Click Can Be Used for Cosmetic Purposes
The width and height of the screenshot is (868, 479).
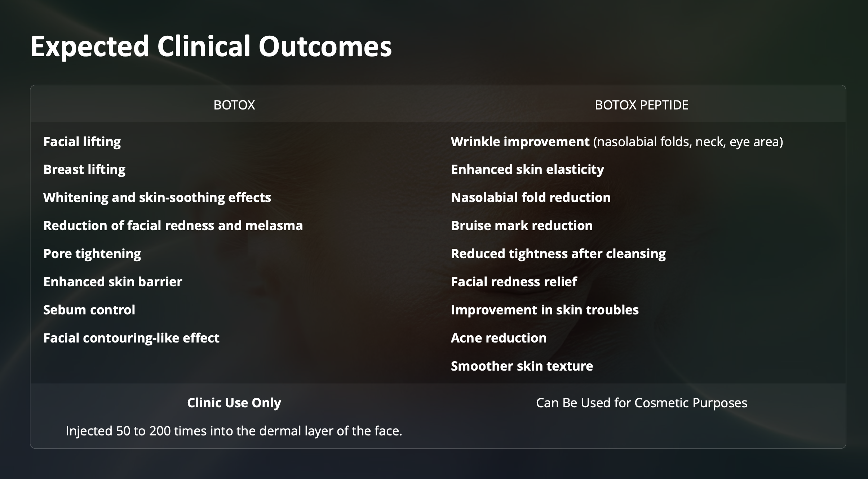pyautogui.click(x=642, y=403)
